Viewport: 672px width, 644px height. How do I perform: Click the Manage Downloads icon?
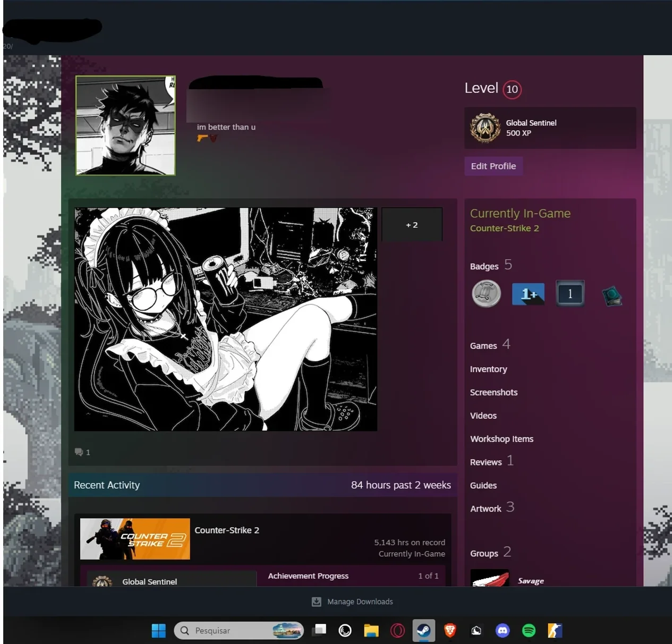tap(316, 601)
